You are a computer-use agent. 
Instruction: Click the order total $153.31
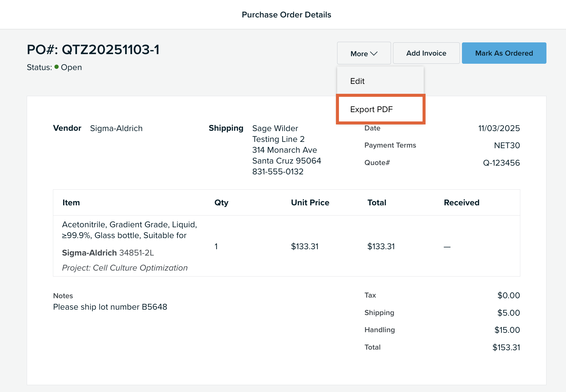pyautogui.click(x=506, y=348)
